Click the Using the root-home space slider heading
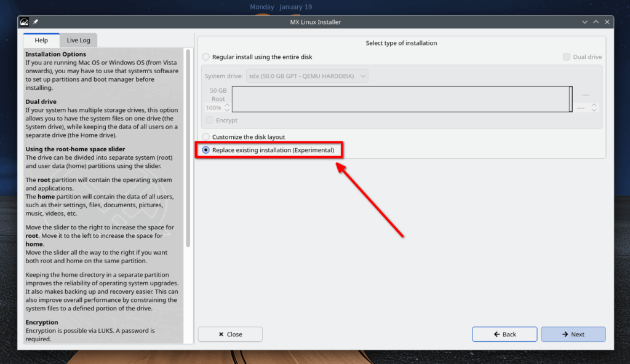Viewport: 630px width, 364px height. click(x=75, y=149)
